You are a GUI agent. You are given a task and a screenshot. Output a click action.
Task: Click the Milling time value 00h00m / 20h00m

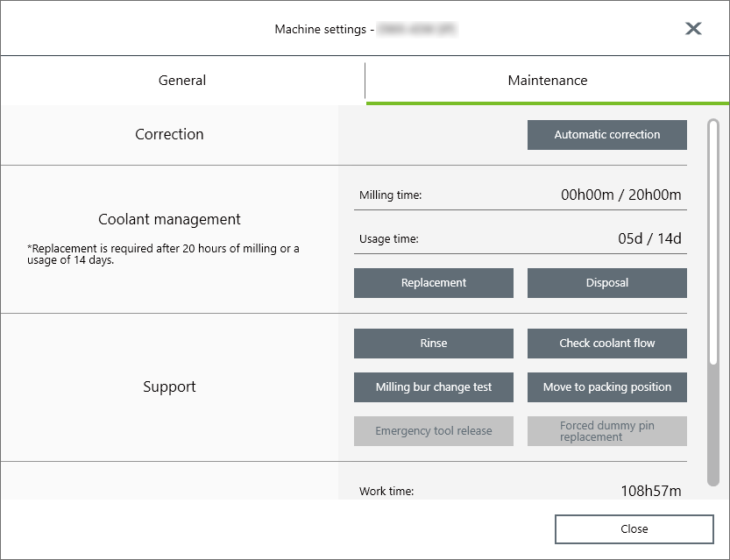click(x=620, y=195)
